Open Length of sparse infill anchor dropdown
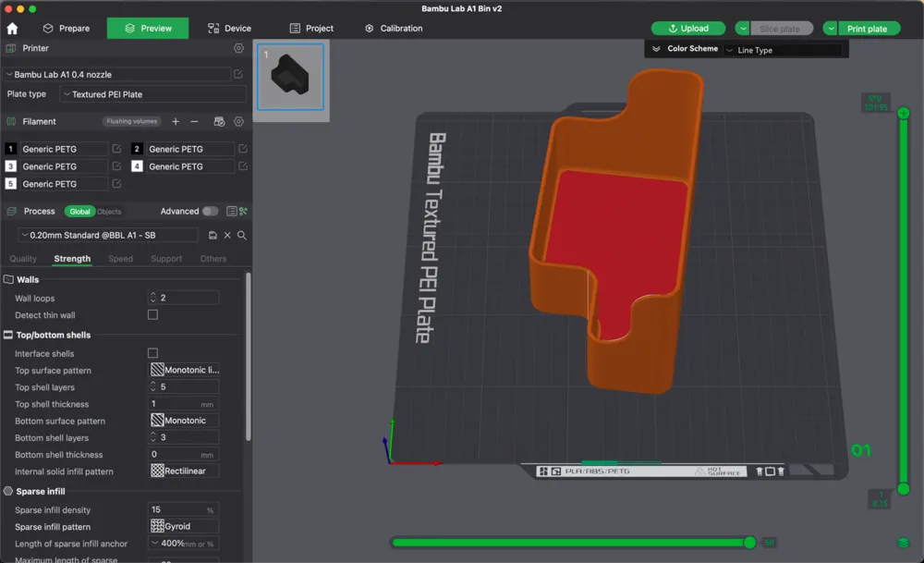The width and height of the screenshot is (924, 563). click(183, 544)
